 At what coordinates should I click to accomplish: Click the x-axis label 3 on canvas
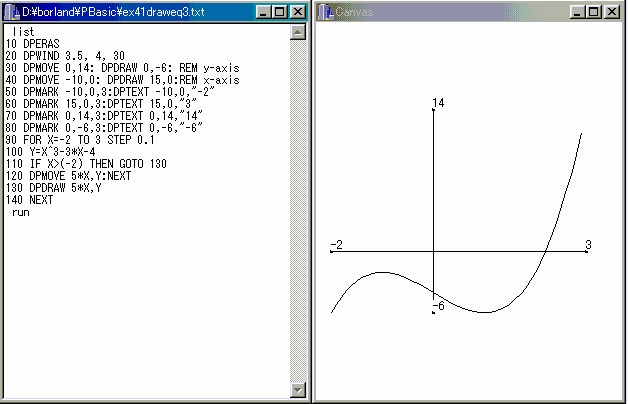[x=588, y=244]
